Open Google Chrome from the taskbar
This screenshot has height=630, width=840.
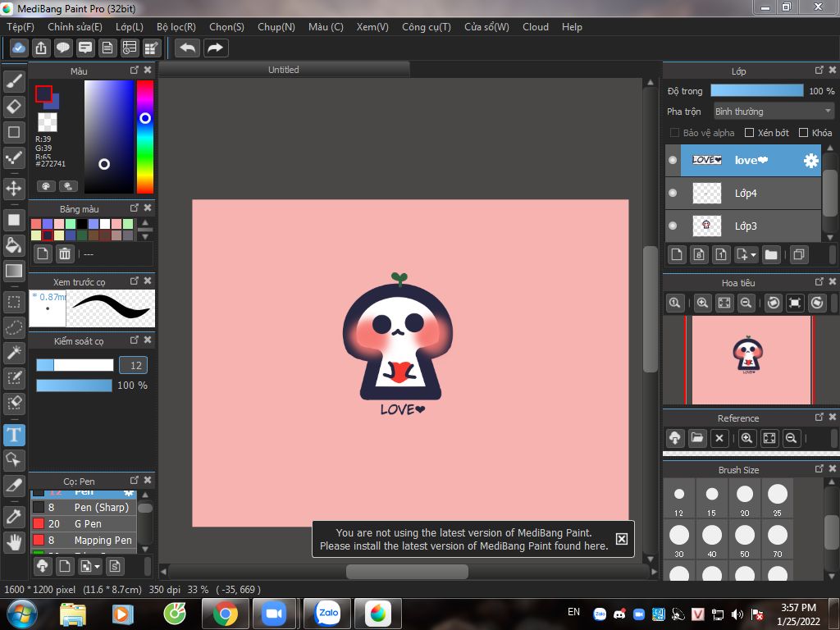pyautogui.click(x=226, y=614)
